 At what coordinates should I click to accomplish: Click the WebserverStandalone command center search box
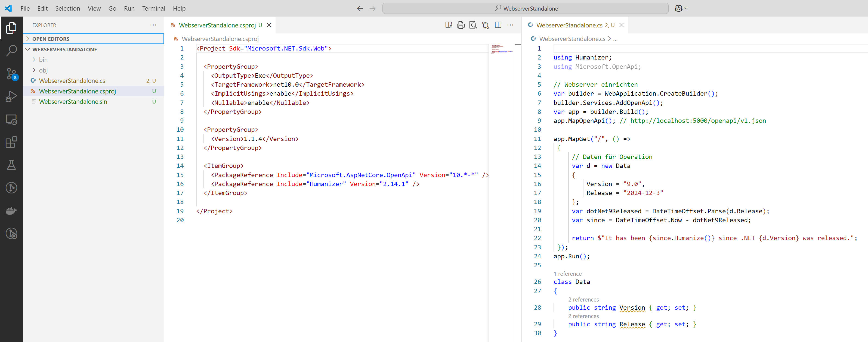coord(525,8)
